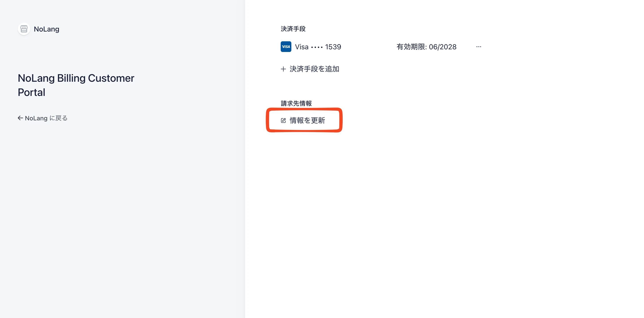The image size is (644, 318).
Task: Click the Visa •••• 1539 card entry
Action: point(311,47)
